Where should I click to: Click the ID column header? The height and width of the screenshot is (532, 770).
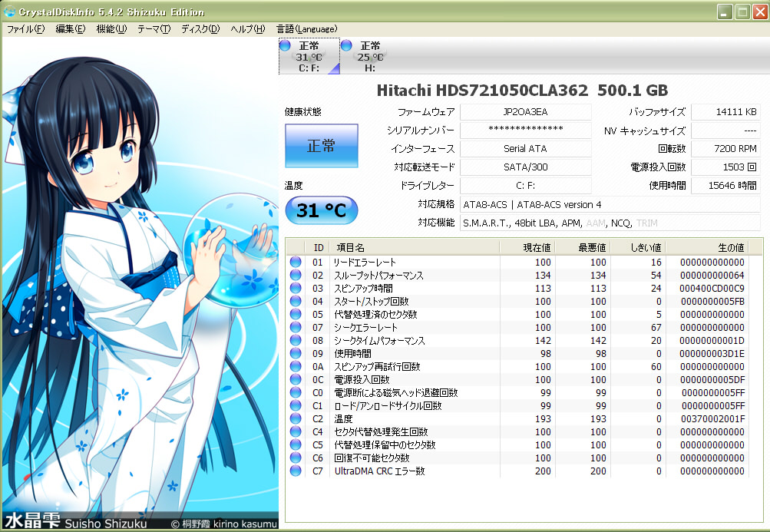[319, 248]
